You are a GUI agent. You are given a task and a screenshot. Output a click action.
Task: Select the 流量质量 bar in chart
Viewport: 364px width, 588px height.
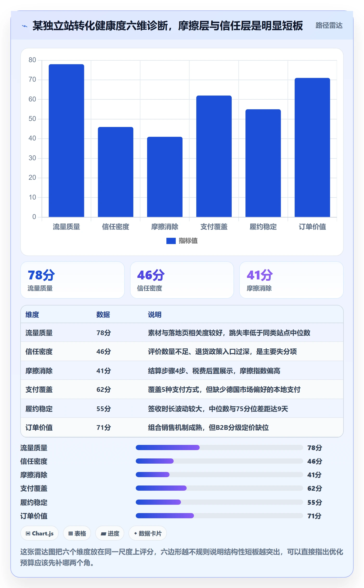(66, 140)
